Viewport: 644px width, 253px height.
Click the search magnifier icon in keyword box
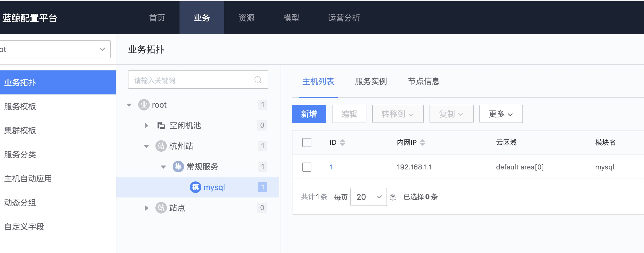tap(258, 80)
